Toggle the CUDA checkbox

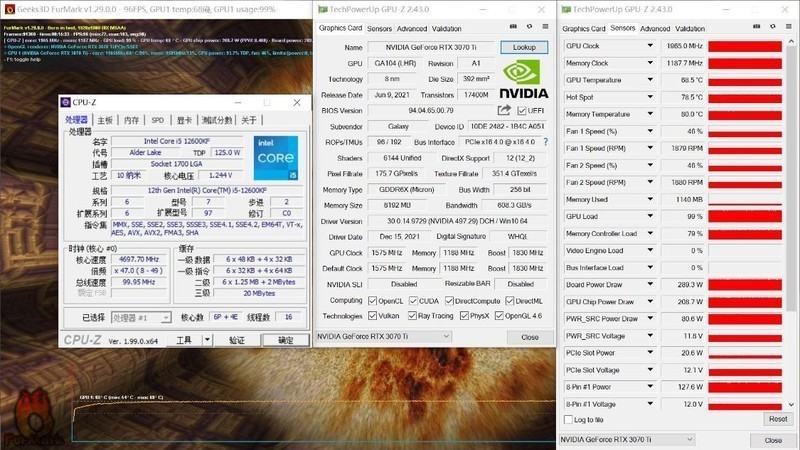coord(413,301)
